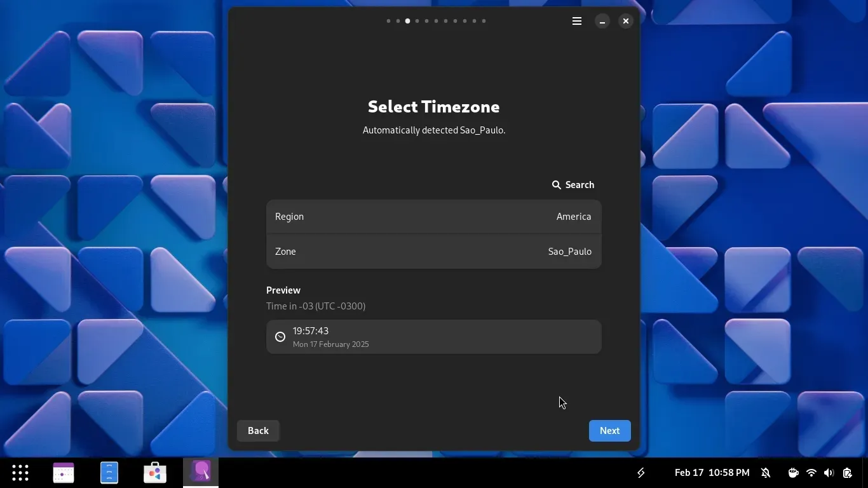
Task: Open the app grid launcher in the taskbar
Action: coord(20,473)
